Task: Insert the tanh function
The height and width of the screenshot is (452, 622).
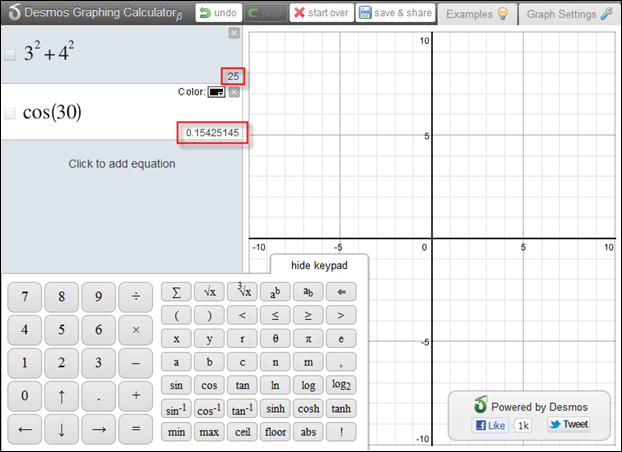Action: 341,408
